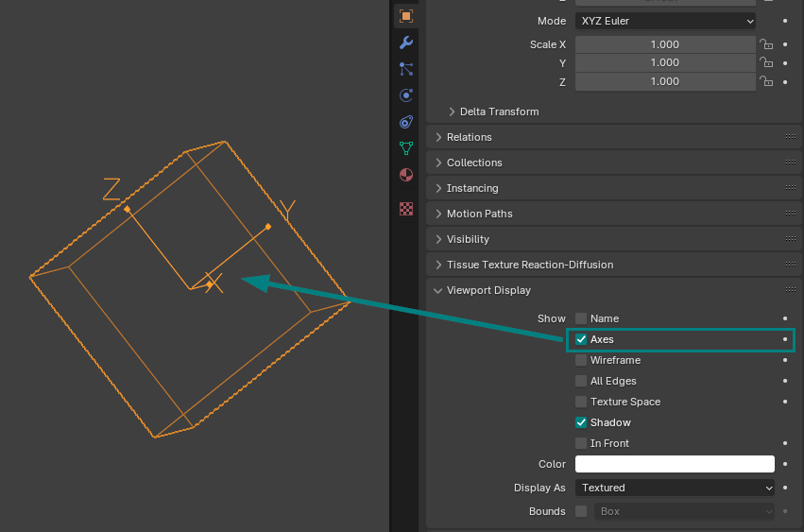This screenshot has width=804, height=532.
Task: Open the Texture checker tab
Action: coord(406,209)
